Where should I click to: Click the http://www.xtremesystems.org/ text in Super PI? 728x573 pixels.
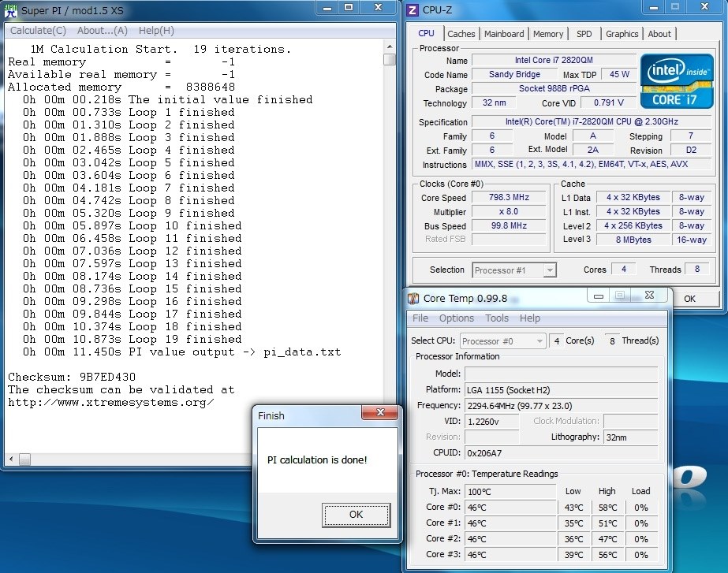point(111,403)
